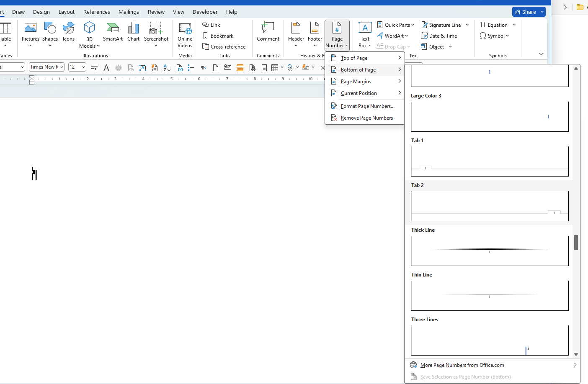Viewport: 588px width, 384px height.
Task: Switch to the View tab
Action: [178, 12]
